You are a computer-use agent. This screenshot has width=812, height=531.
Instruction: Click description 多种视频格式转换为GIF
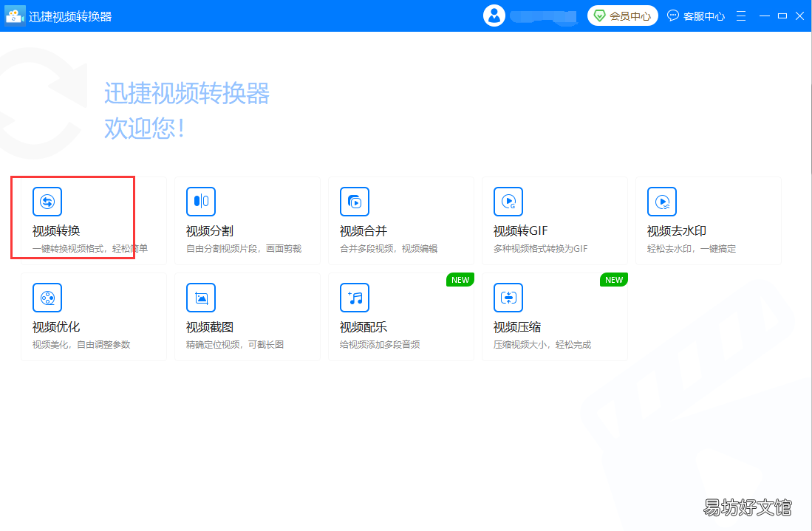click(x=540, y=249)
